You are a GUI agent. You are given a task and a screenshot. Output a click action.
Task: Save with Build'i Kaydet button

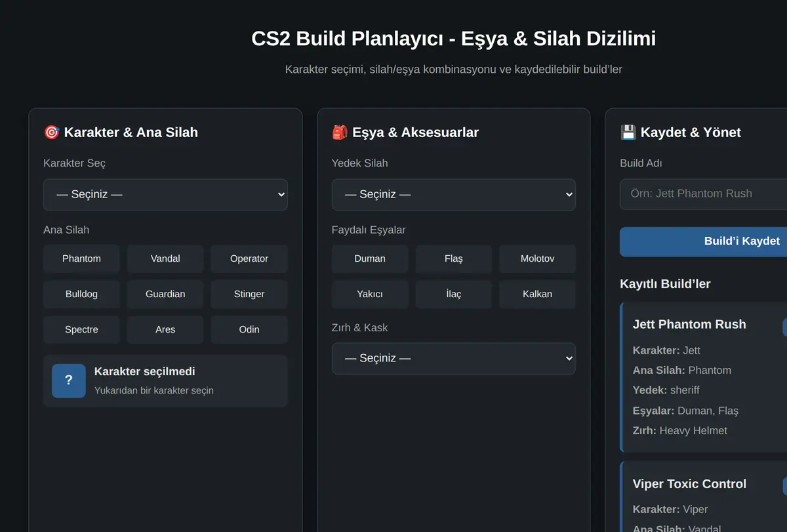pos(703,241)
